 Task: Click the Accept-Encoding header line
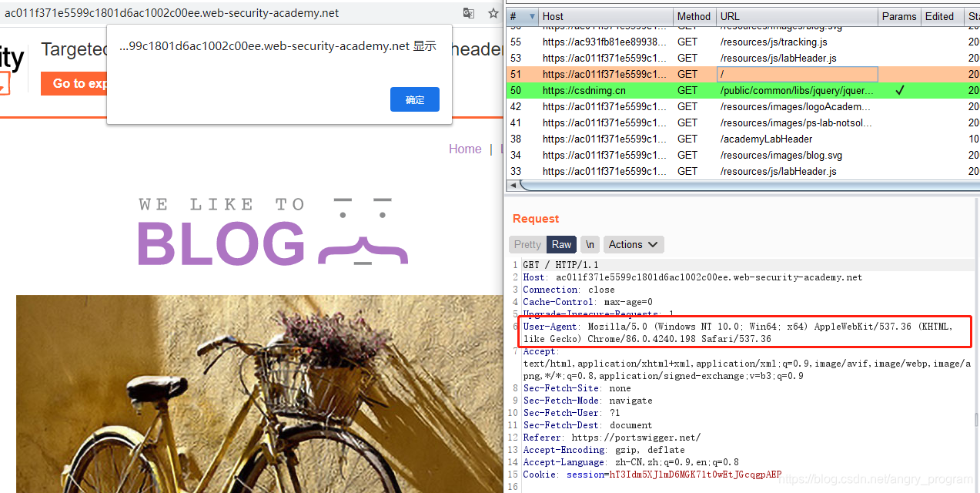604,450
